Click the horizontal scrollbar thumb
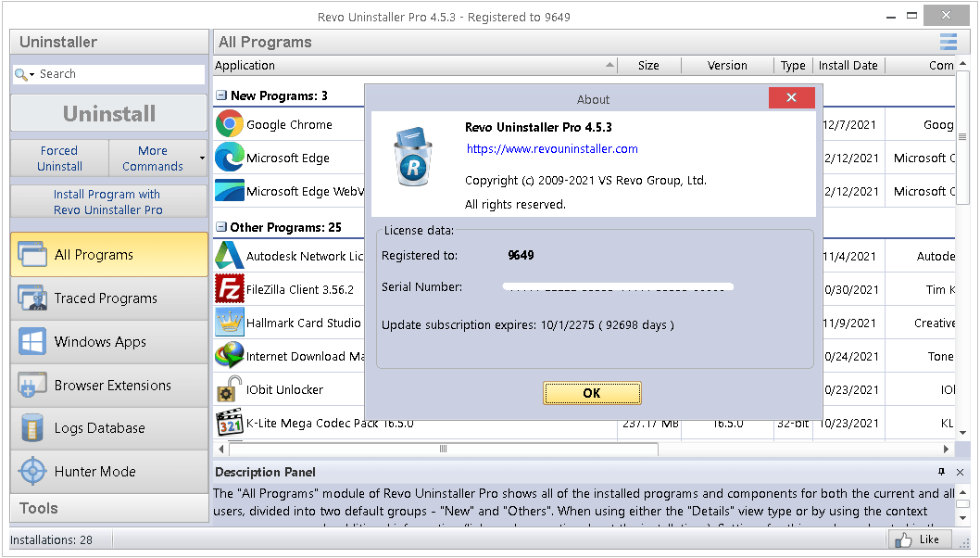The height and width of the screenshot is (558, 980). tap(443, 449)
